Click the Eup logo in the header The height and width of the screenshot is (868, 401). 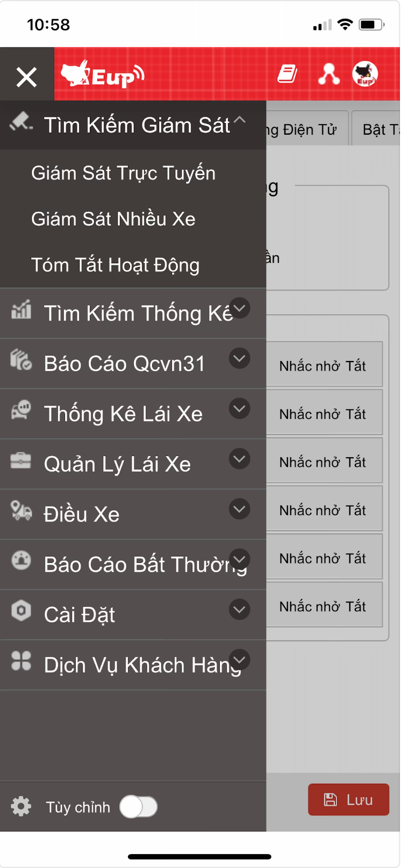102,74
